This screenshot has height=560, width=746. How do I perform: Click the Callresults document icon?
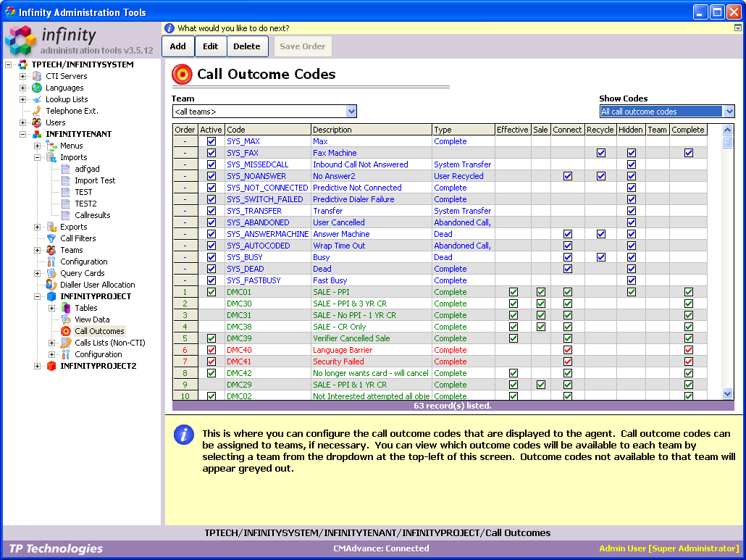point(66,215)
